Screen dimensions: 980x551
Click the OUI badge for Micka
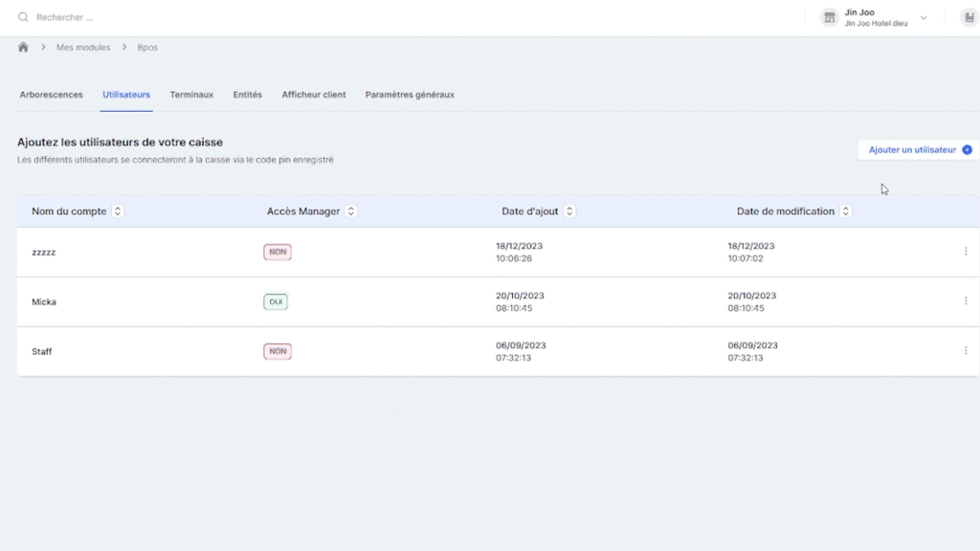(x=276, y=301)
